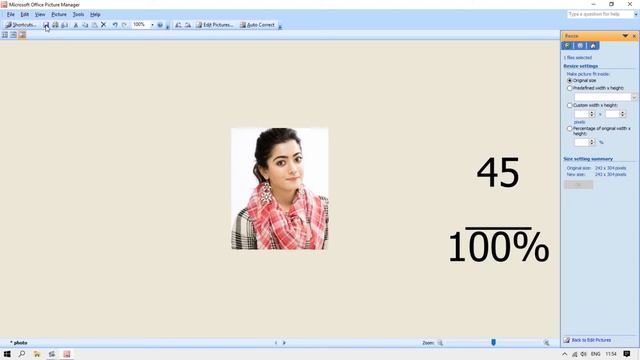The height and width of the screenshot is (360, 640).
Task: Click the Save icon in toolbar
Action: coord(46,25)
